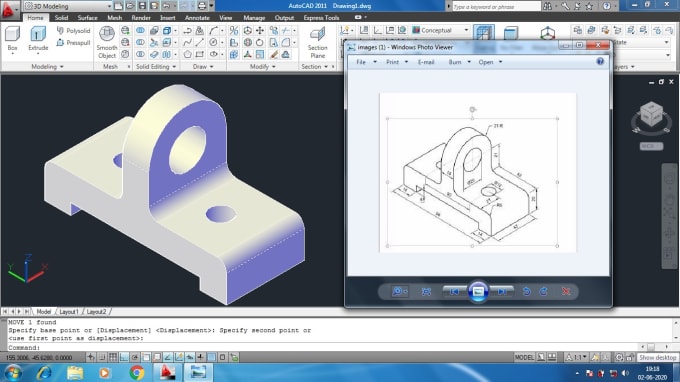Click the Windows Start button

[13, 372]
